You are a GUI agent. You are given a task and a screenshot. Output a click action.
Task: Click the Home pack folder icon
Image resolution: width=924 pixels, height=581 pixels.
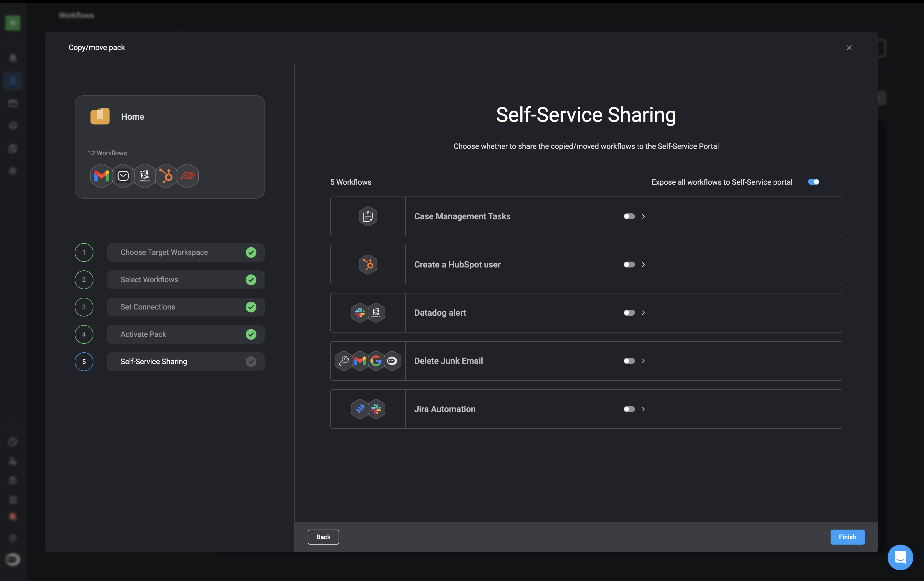[x=100, y=116]
